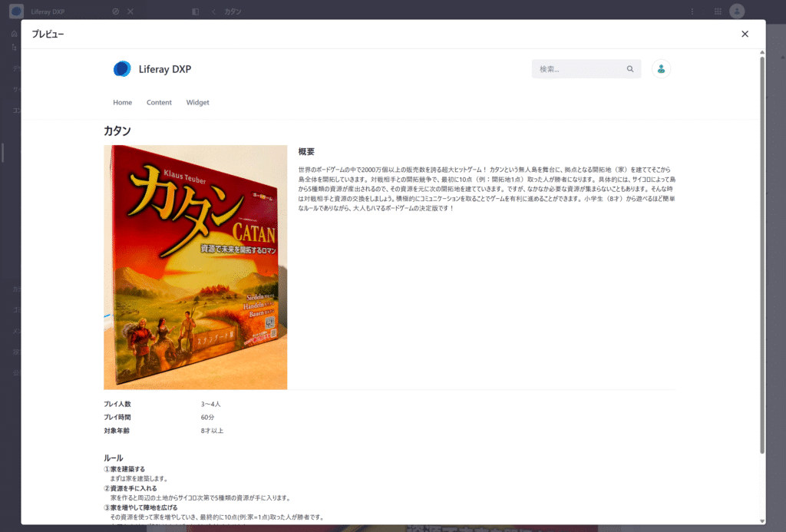
Task: Open the Liferay DXP site name link
Action: [x=165, y=69]
